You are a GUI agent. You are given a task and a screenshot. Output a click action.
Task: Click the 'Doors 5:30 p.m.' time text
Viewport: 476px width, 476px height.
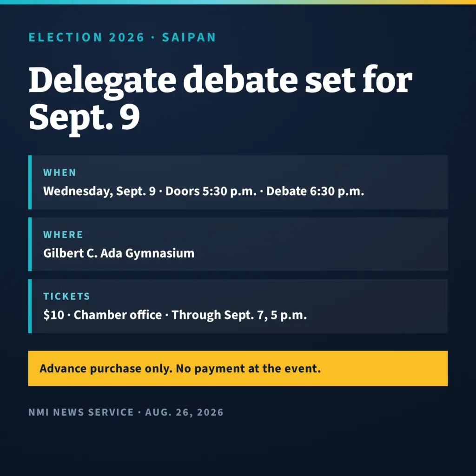(211, 191)
